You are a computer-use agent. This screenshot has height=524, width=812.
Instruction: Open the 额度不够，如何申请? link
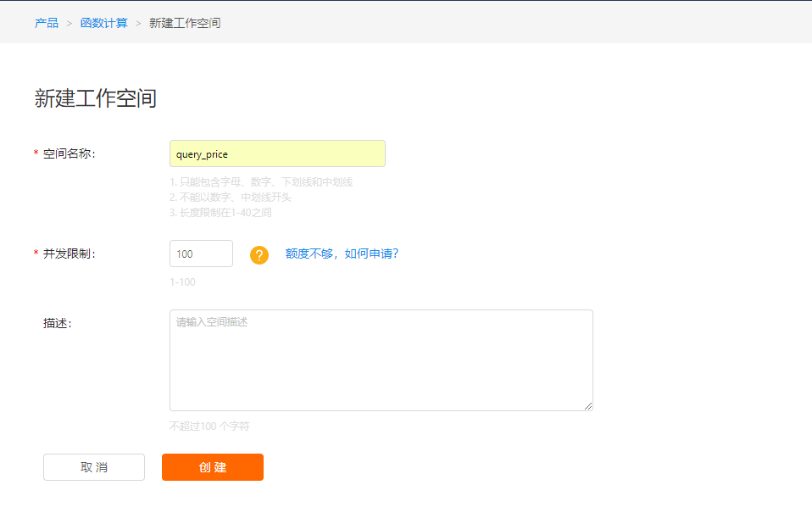click(342, 254)
